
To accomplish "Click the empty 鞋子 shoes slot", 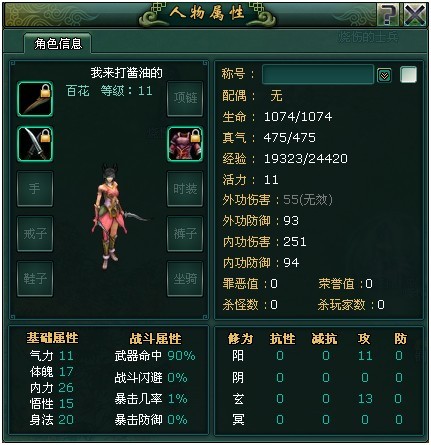I will coord(35,279).
